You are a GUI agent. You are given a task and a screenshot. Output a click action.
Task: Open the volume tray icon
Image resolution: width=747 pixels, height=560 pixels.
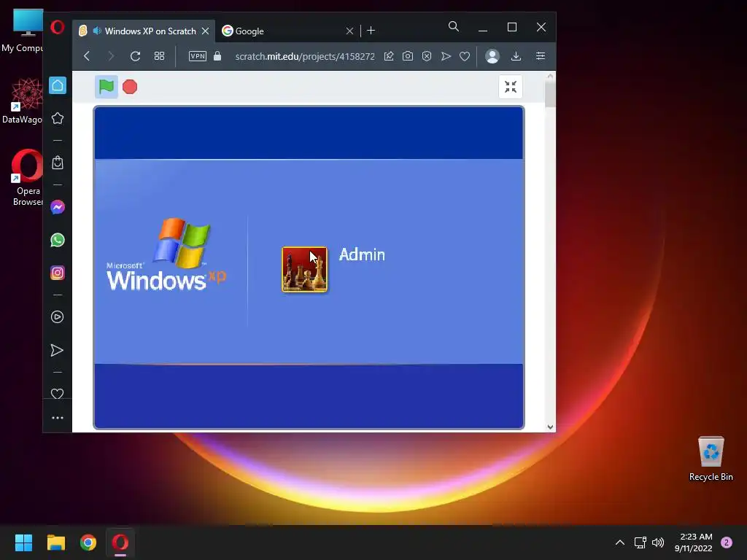pyautogui.click(x=658, y=542)
